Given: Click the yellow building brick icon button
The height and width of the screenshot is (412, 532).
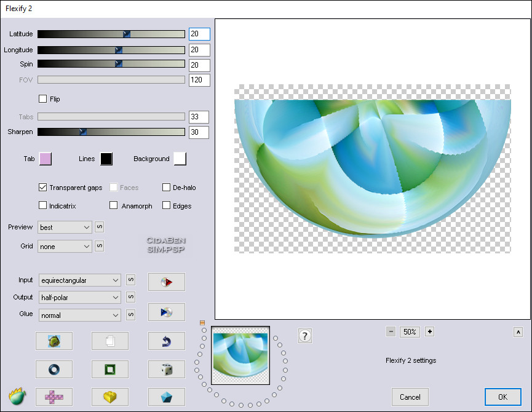Looking at the screenshot, I should click(110, 397).
